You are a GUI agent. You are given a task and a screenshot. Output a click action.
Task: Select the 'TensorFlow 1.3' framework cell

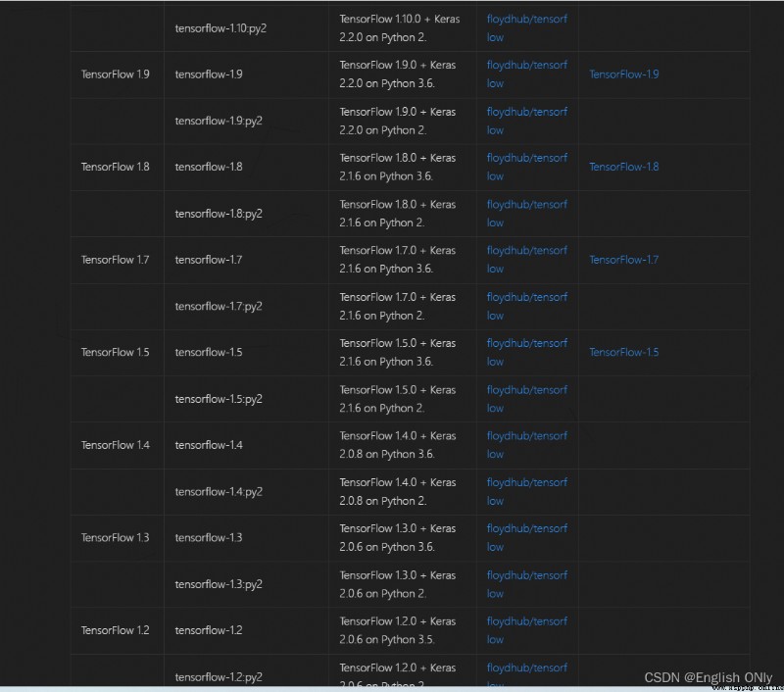(x=116, y=538)
